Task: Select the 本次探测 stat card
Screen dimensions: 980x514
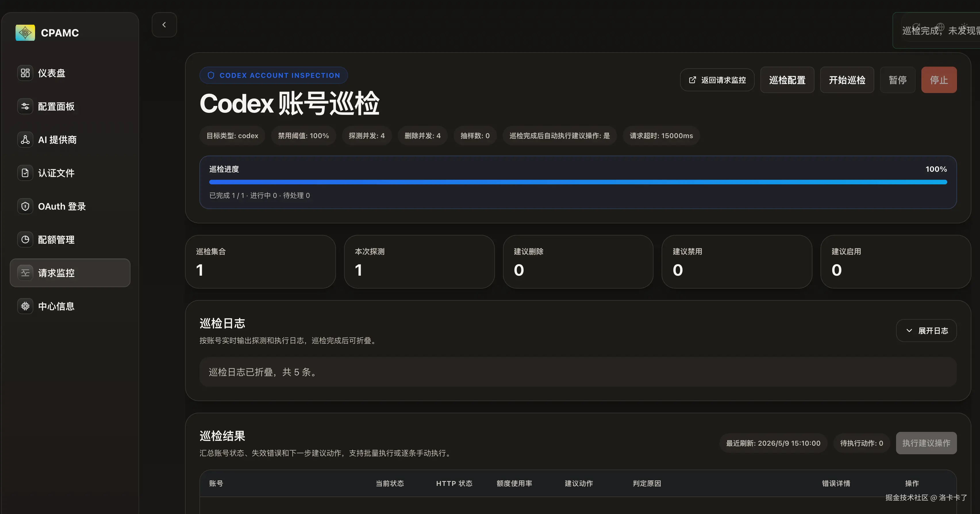Action: coord(419,262)
